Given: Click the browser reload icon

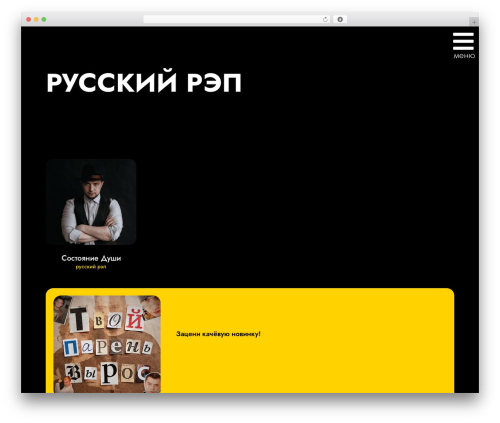Looking at the screenshot, I should (x=325, y=20).
